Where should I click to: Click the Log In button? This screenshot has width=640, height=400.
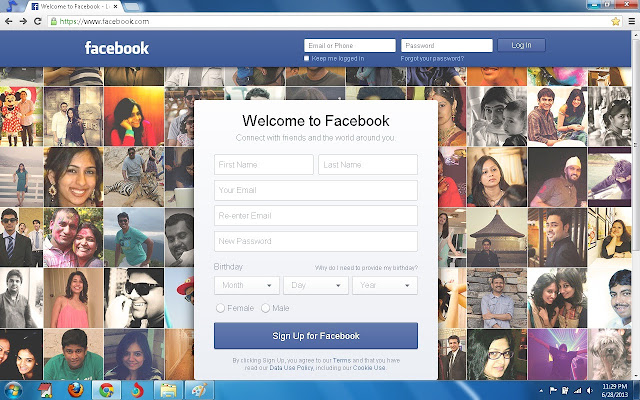(x=522, y=45)
